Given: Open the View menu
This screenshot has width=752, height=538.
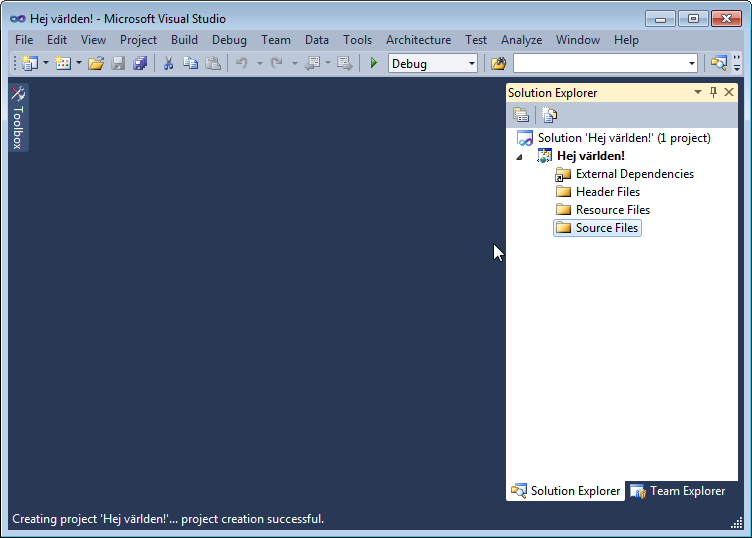Looking at the screenshot, I should pos(93,40).
